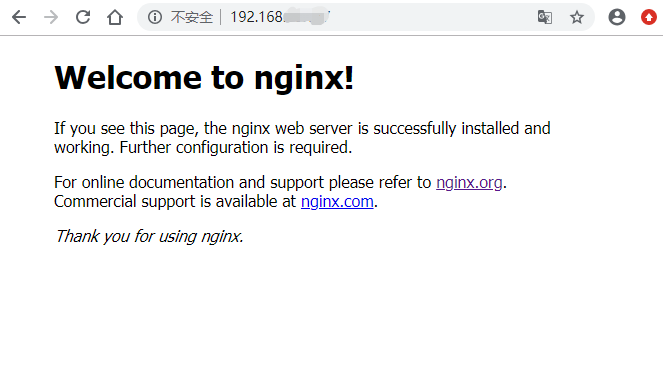Click the red update arrow icon
The width and height of the screenshot is (663, 378).
click(x=649, y=17)
